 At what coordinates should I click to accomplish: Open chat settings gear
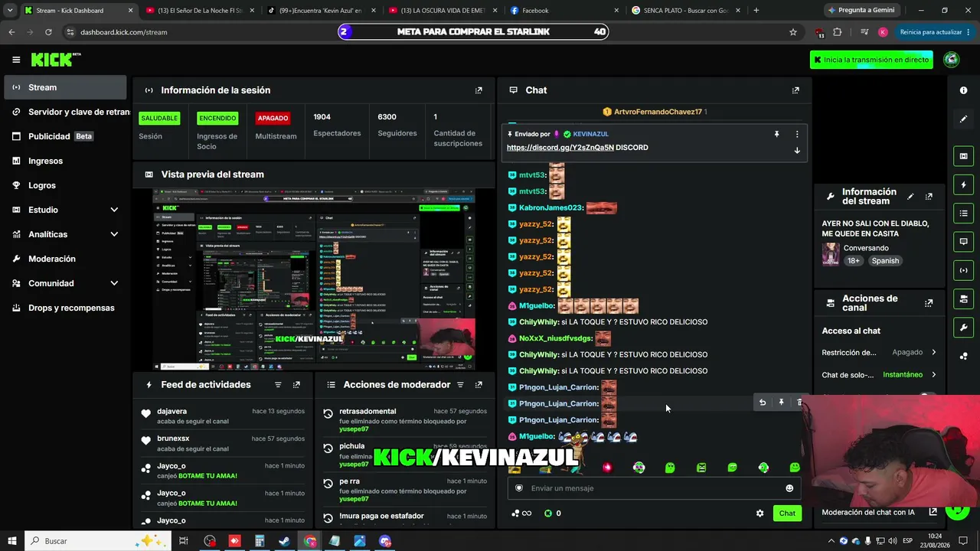[759, 514]
